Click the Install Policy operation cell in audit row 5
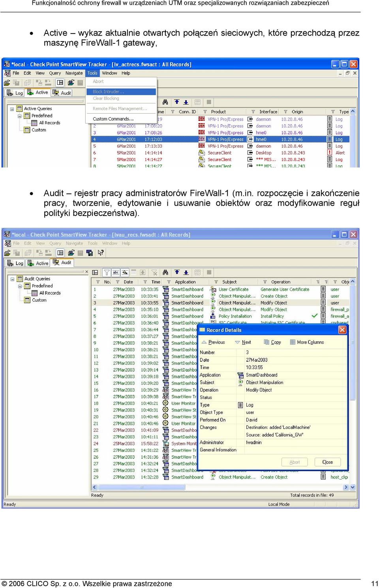 click(x=272, y=316)
